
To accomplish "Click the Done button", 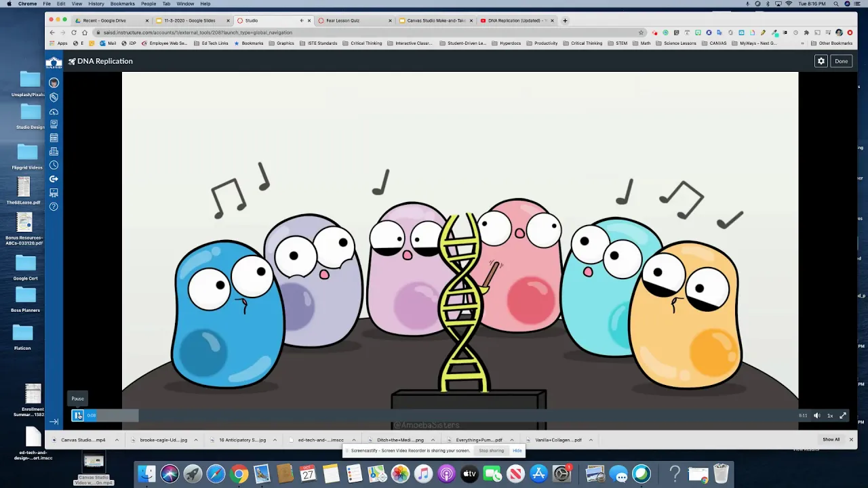I will click(x=842, y=61).
